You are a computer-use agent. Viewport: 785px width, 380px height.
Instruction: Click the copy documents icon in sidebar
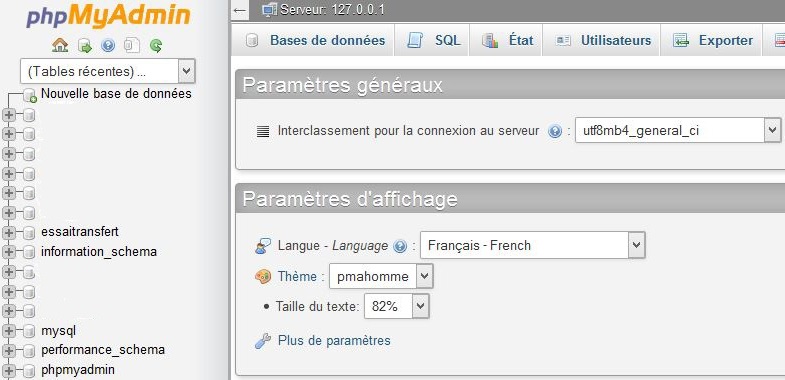(132, 46)
